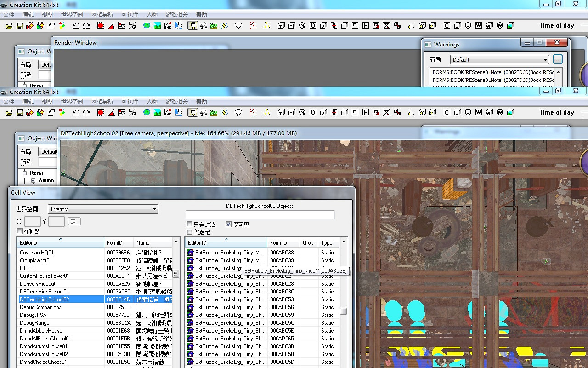This screenshot has width=588, height=368.
Task: Open 网格导航 menu in foreground Creation Kit window
Action: 102,102
